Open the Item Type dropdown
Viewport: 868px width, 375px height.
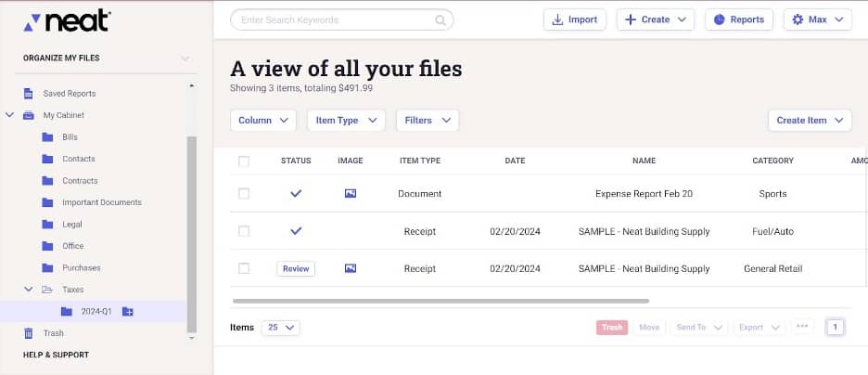tap(346, 121)
